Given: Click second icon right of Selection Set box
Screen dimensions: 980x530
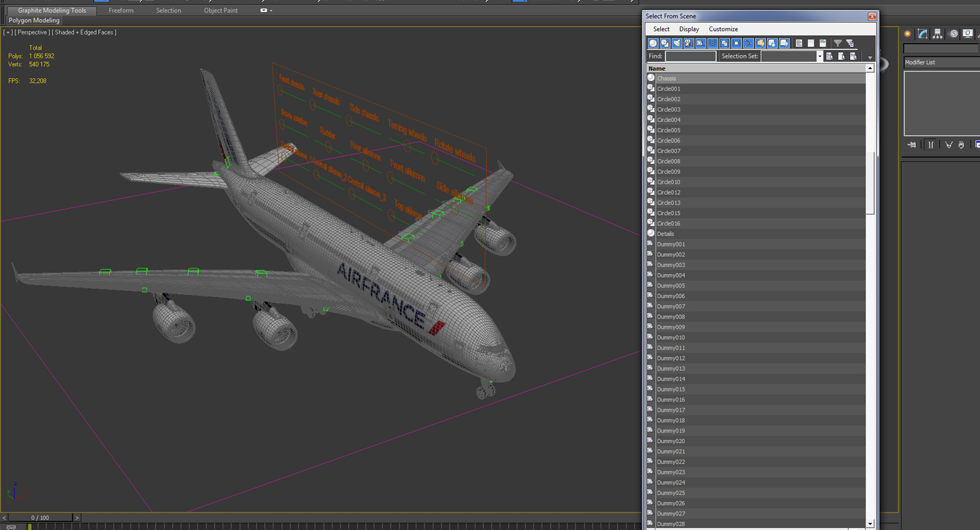Looking at the screenshot, I should [841, 56].
